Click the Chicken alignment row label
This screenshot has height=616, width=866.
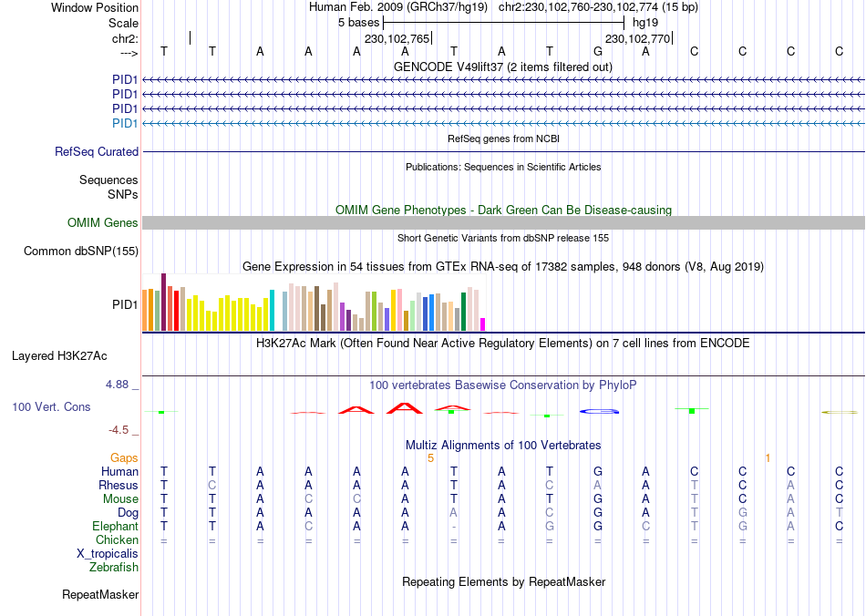coord(117,539)
